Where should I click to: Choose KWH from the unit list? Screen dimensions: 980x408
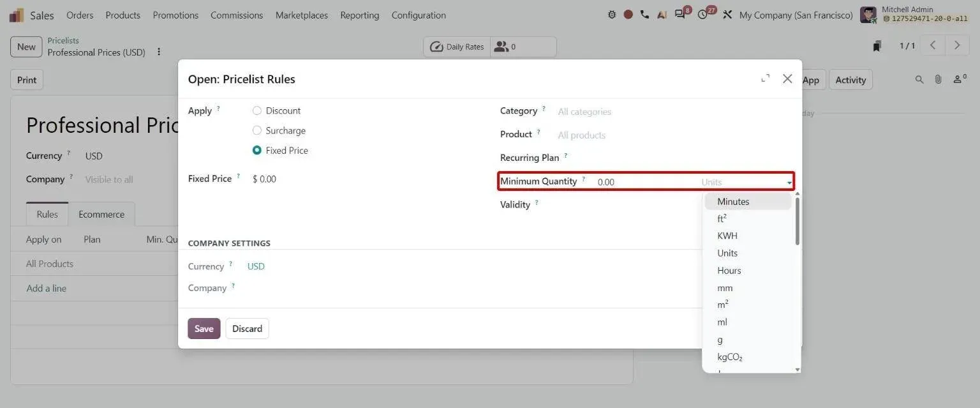click(x=748, y=236)
